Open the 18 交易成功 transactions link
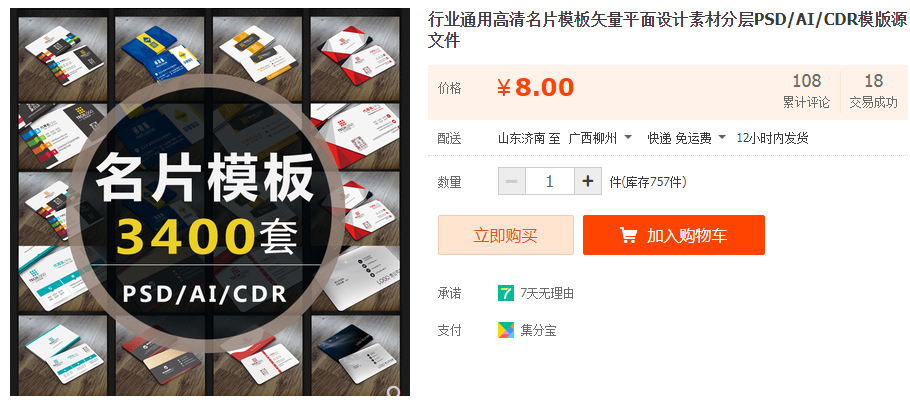 click(x=873, y=91)
